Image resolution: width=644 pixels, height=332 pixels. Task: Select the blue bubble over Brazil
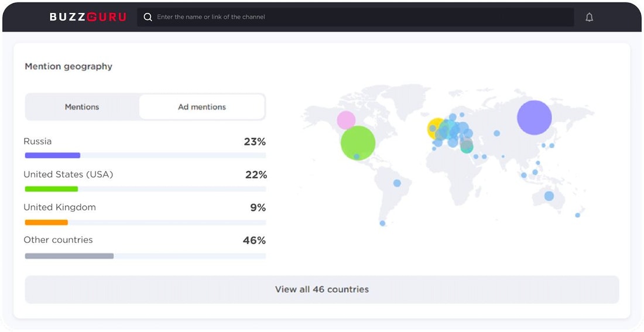pos(397,183)
